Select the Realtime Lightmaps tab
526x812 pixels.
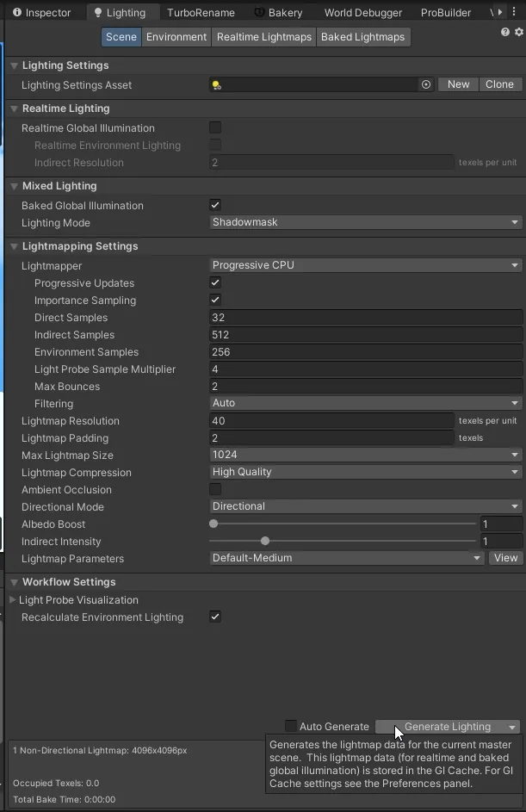point(264,37)
